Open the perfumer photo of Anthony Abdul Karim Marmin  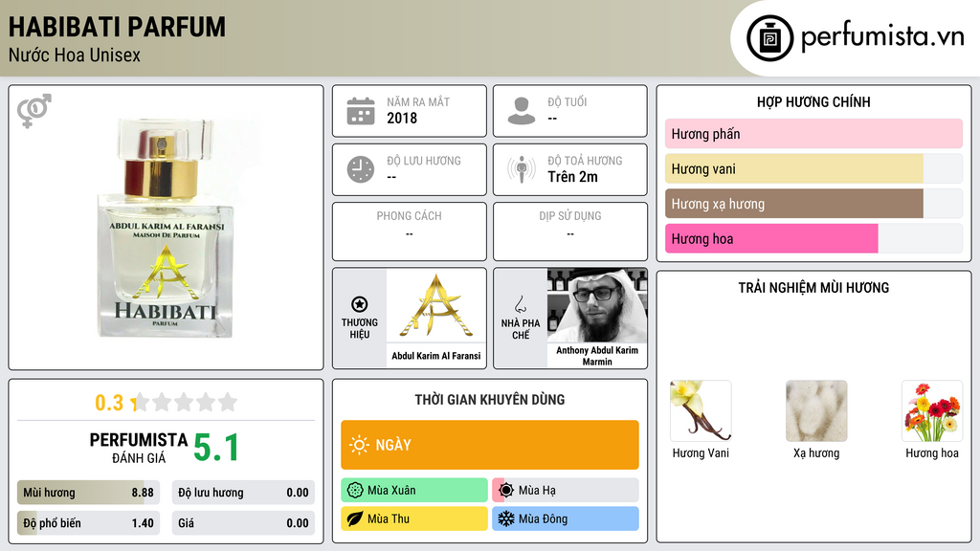(597, 305)
